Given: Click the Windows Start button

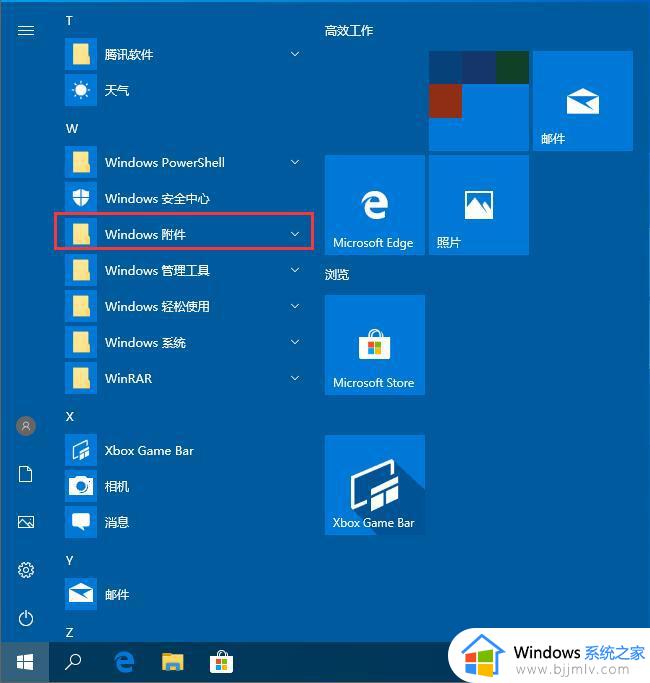Looking at the screenshot, I should coord(25,663).
